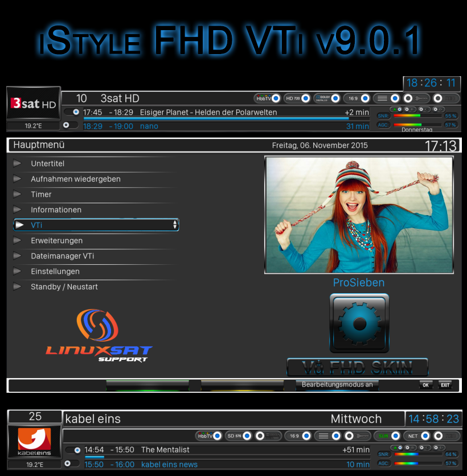Expand the Einstellungen menu arrow

(18, 271)
